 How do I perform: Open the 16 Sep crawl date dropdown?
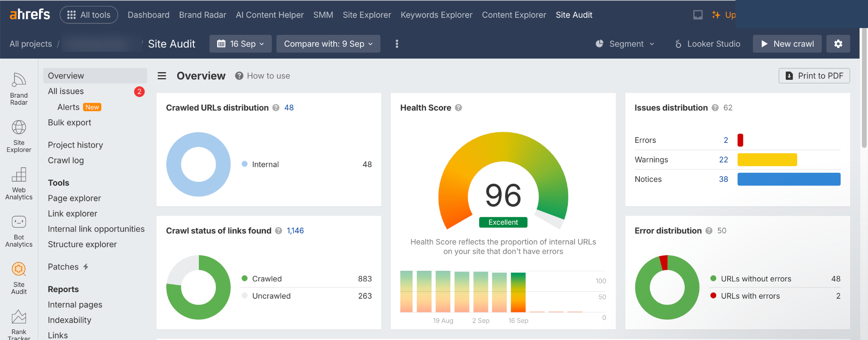(x=240, y=44)
